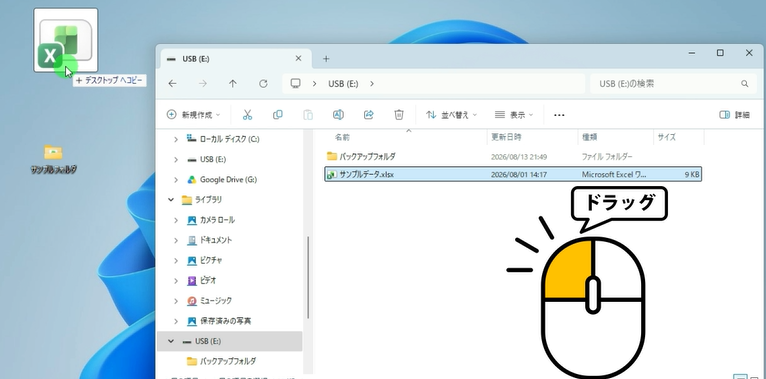Click date 2026/08/13 21:49 cell

[x=519, y=157]
